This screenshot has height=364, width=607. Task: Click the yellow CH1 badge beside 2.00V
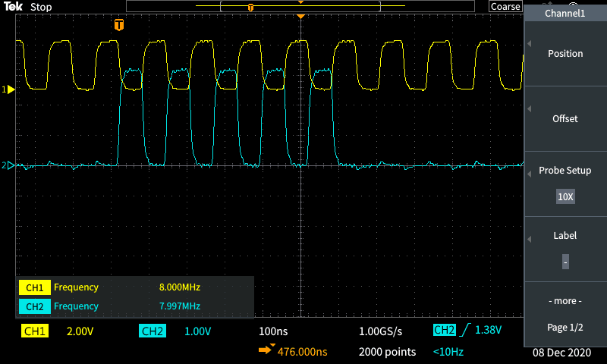(x=34, y=331)
